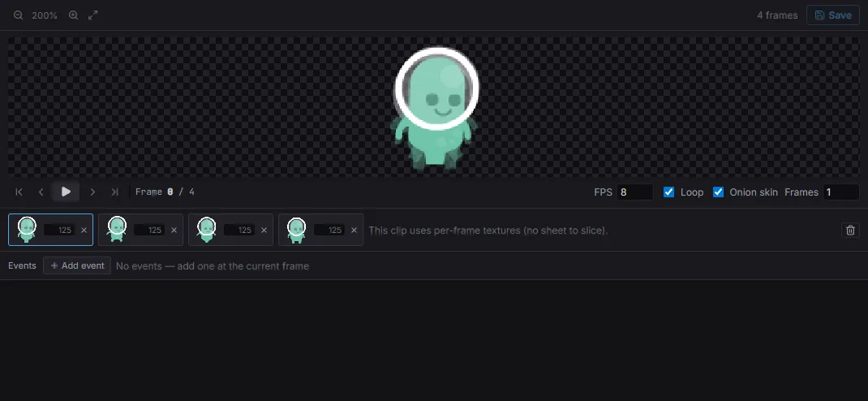This screenshot has height=401, width=868.
Task: Remove the second frame with its X icon
Action: [174, 231]
